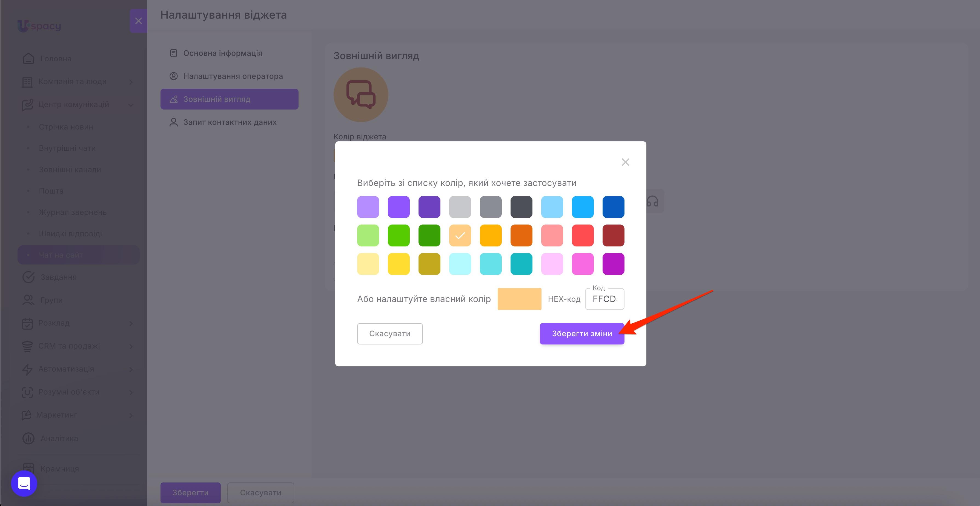
Task: Click Зберегти зміни in the color dialog
Action: (582, 334)
